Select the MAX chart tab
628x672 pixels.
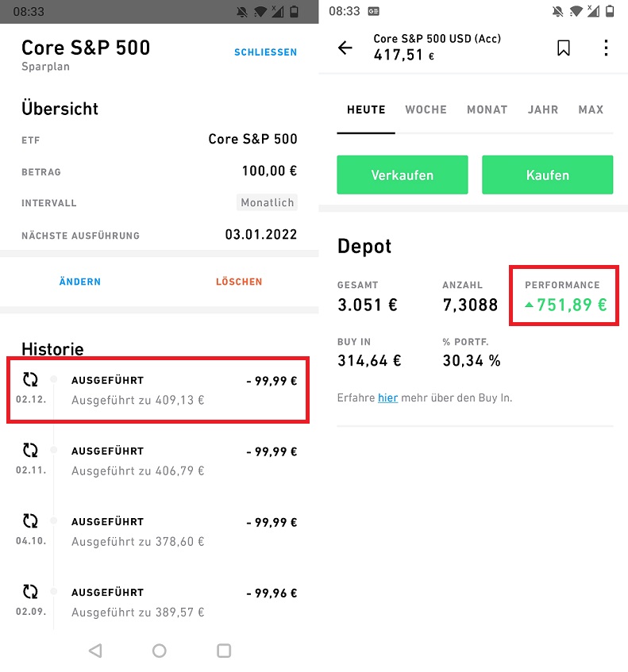(591, 109)
